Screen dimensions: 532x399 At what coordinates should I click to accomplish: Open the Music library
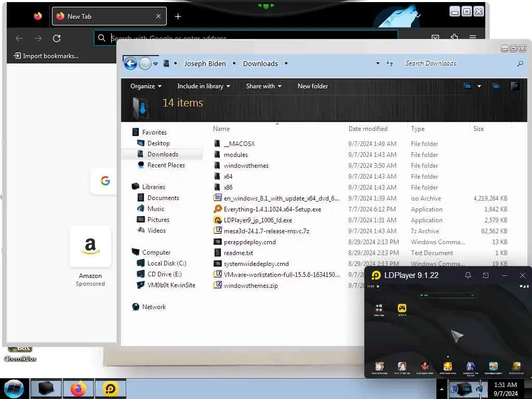click(156, 209)
